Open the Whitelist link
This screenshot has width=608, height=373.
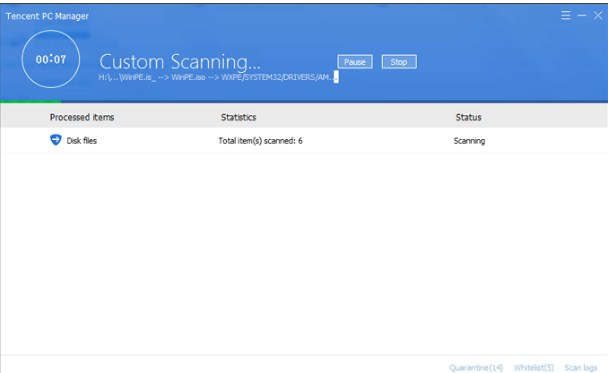coord(534,367)
